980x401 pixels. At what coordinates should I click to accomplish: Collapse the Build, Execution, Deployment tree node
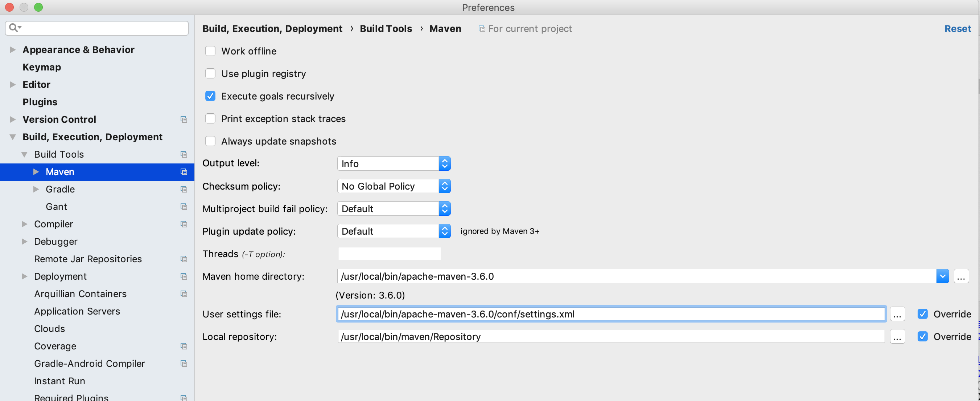(x=12, y=137)
